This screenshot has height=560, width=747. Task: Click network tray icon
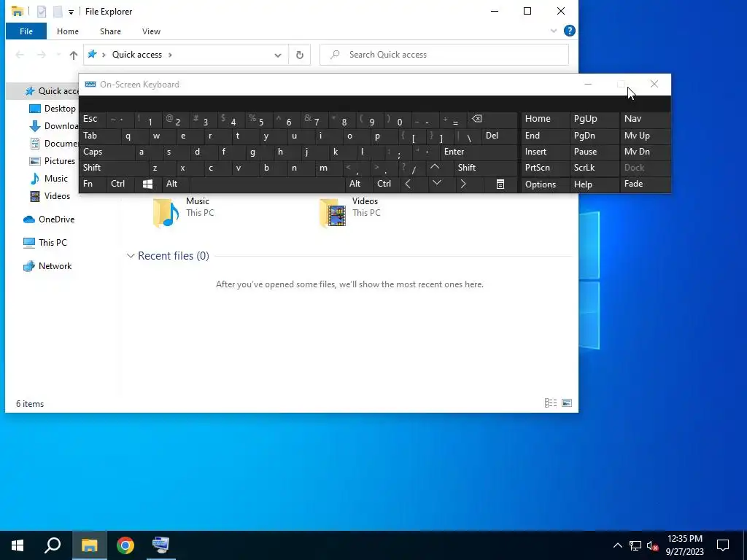(635, 545)
